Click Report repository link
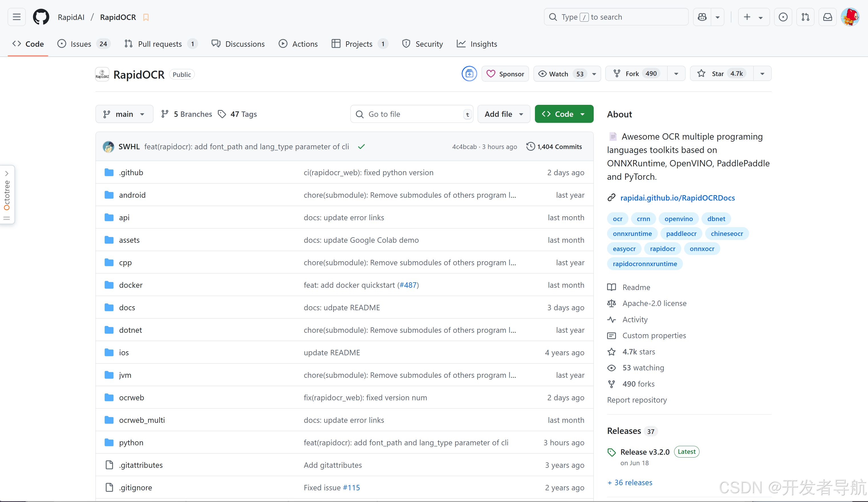The width and height of the screenshot is (868, 502). pos(636,400)
